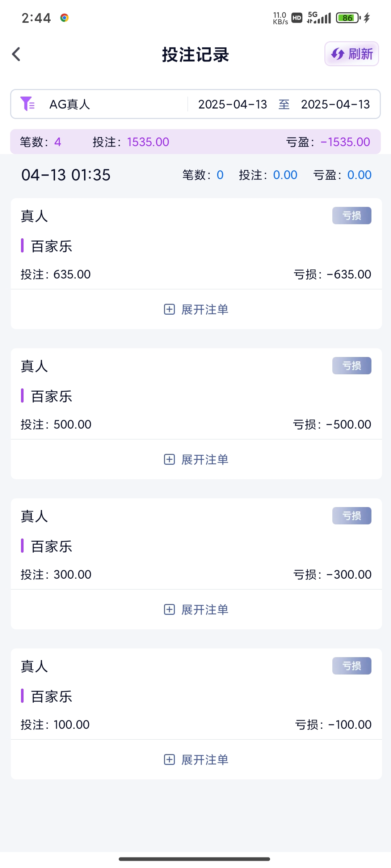Screen dimensions: 391x868
Task: Tap plus icon on 500.00 bet card
Action: (x=169, y=459)
